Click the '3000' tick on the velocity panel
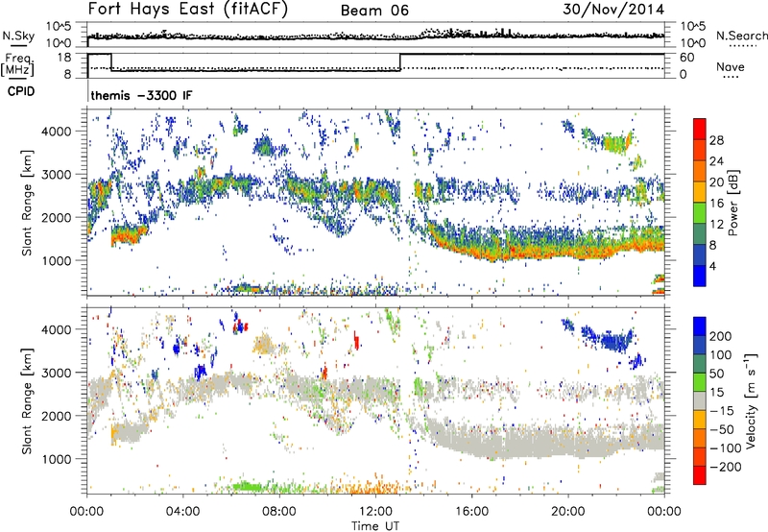Screen dimensions: 768x532 (x=56, y=373)
